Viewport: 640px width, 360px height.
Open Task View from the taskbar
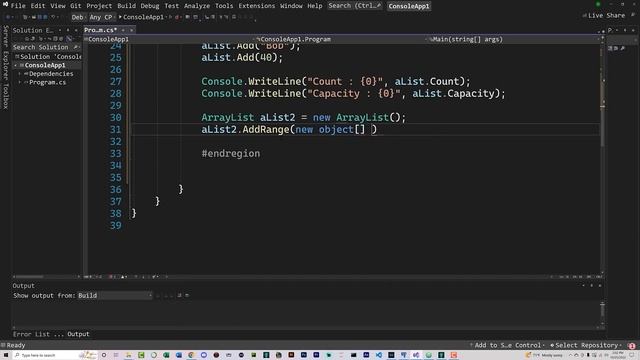click(x=116, y=355)
